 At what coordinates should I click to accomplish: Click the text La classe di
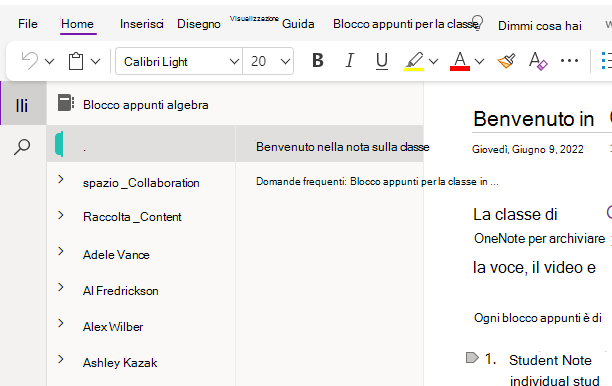[515, 214]
